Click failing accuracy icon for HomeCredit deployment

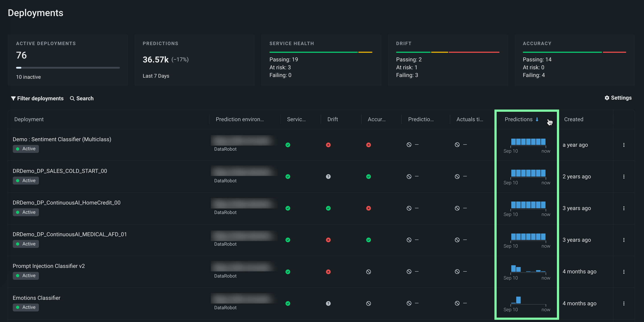pyautogui.click(x=368, y=208)
